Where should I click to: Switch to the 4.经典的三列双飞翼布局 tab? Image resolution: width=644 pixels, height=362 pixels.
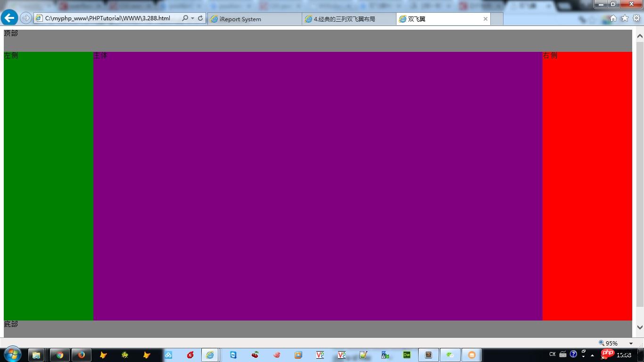(349, 19)
